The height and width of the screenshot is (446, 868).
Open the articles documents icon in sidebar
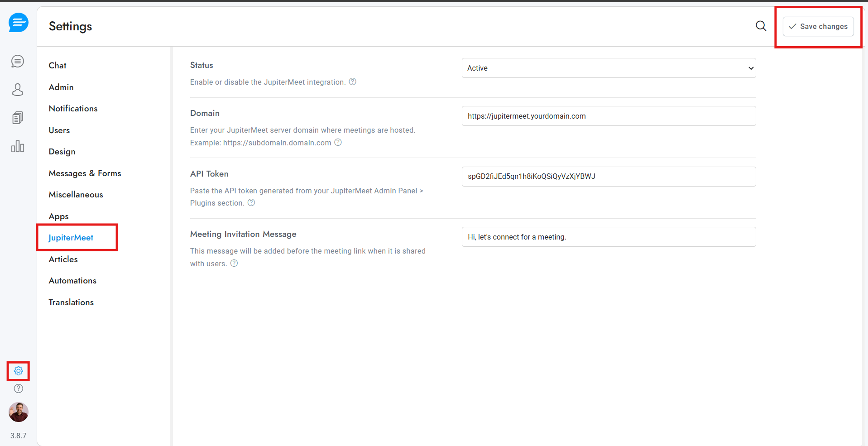click(x=18, y=118)
